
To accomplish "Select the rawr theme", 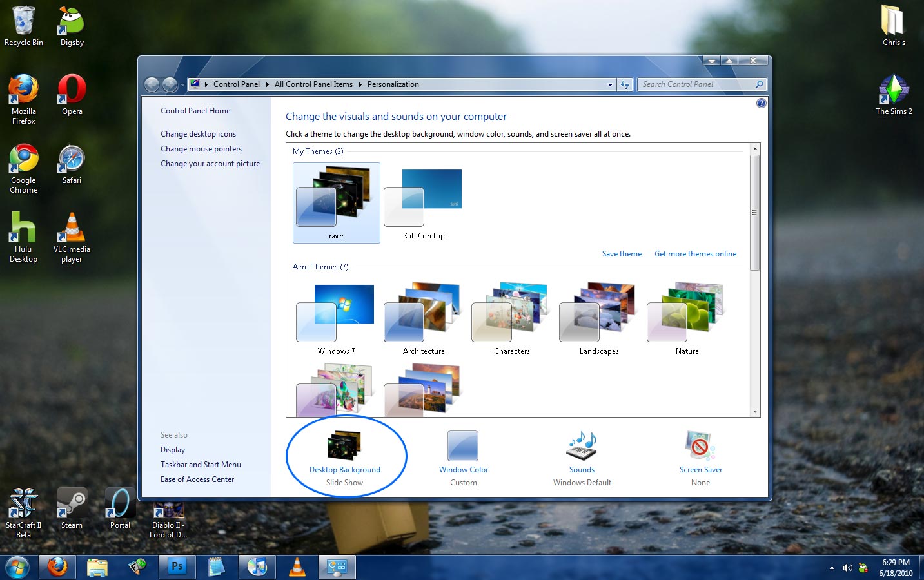I will pyautogui.click(x=336, y=203).
